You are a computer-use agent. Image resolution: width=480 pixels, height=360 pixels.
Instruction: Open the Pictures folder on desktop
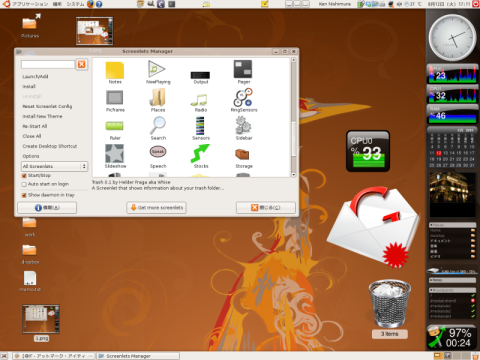[x=30, y=23]
